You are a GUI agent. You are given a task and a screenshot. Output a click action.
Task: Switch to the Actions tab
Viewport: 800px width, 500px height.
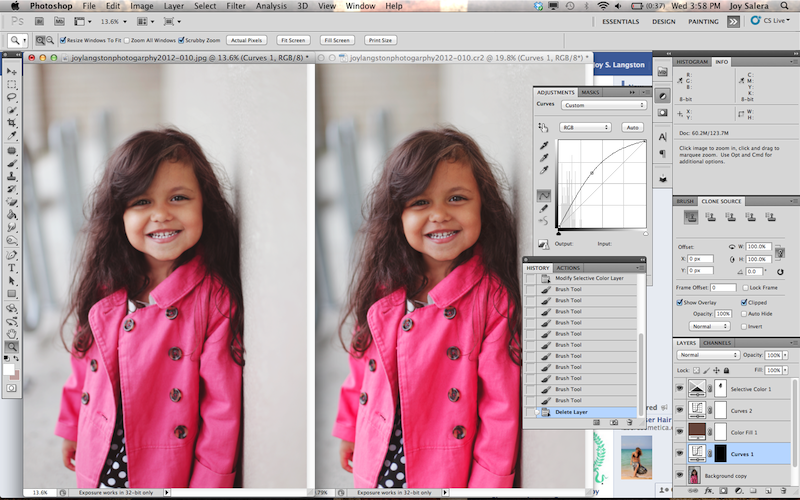[x=568, y=268]
